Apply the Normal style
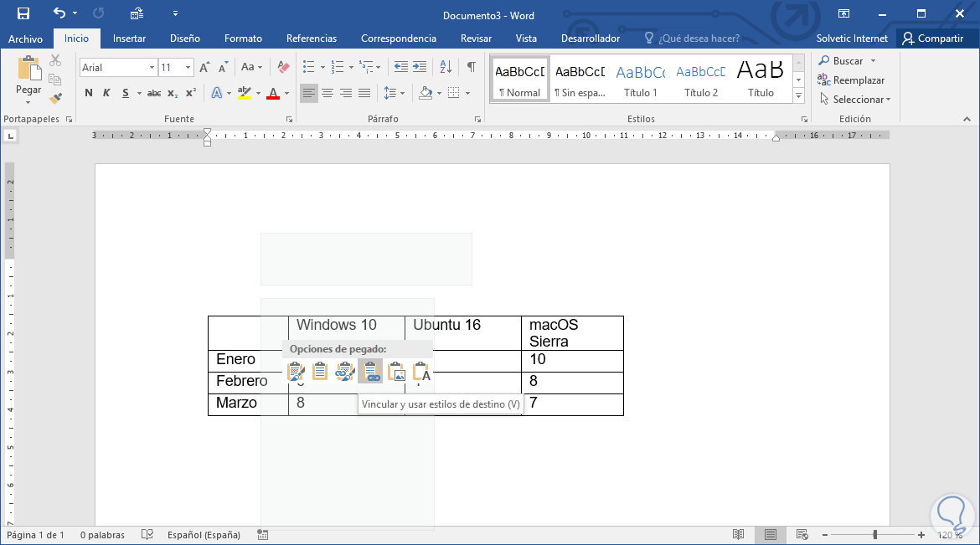The image size is (980, 545). 519,80
